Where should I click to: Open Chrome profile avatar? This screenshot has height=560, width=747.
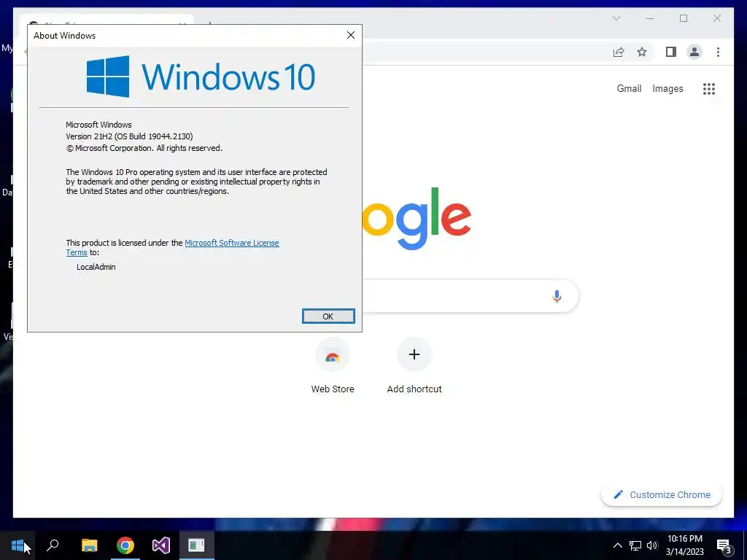point(694,52)
